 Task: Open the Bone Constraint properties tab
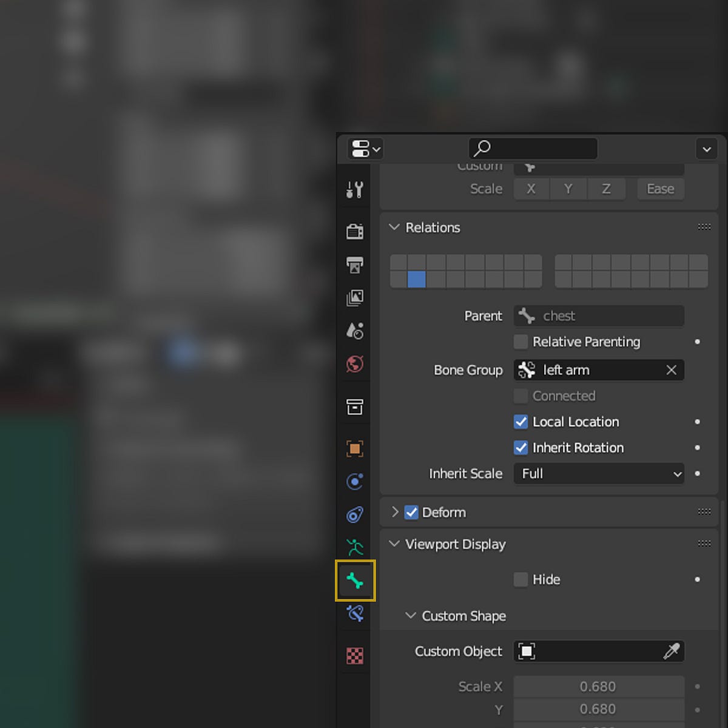pyautogui.click(x=355, y=614)
